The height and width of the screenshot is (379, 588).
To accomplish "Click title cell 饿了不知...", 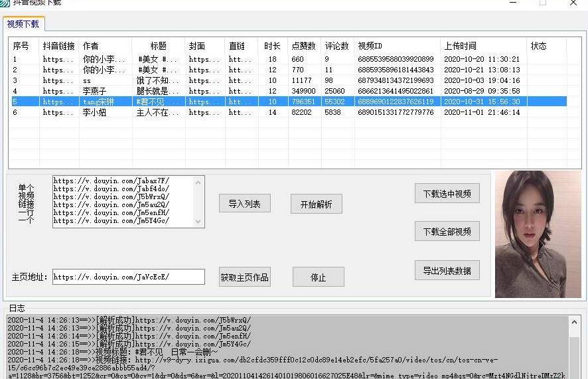I will 157,80.
